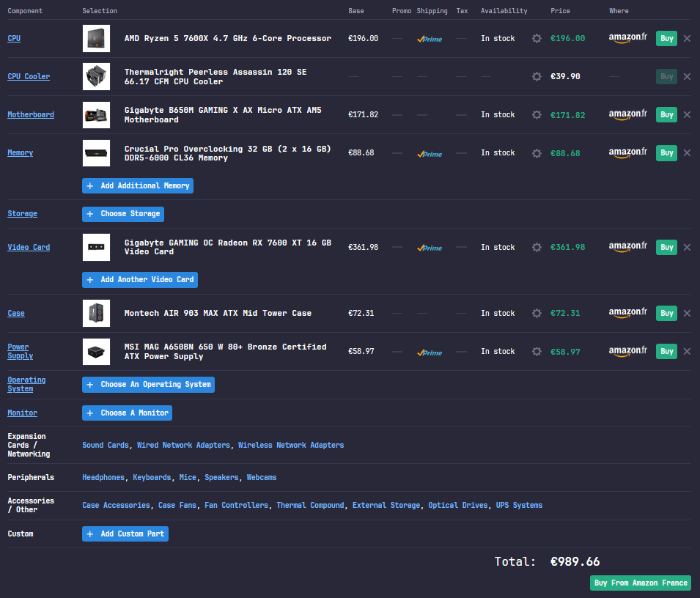Open the Power Supply component link
This screenshot has height=598, width=700.
20,352
